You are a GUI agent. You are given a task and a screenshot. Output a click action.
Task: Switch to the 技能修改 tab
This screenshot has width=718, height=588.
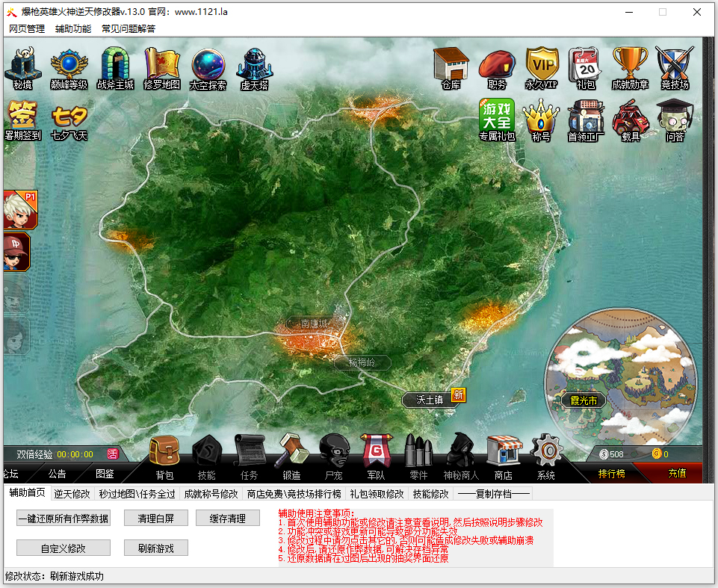point(430,494)
